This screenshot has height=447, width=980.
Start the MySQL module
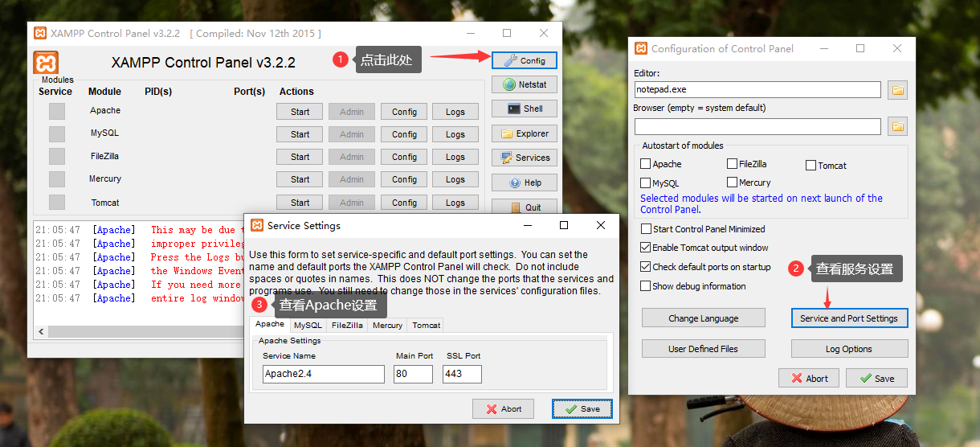click(300, 134)
